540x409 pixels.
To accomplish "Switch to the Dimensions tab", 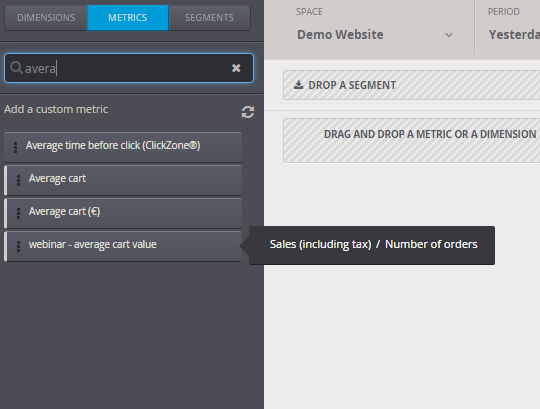I will point(46,18).
